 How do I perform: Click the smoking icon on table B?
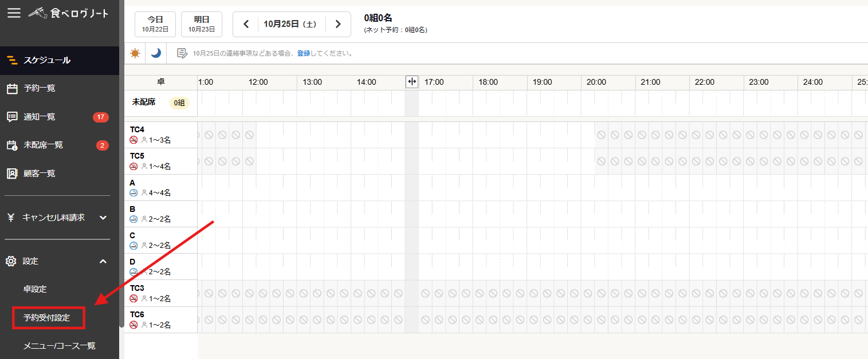133,219
